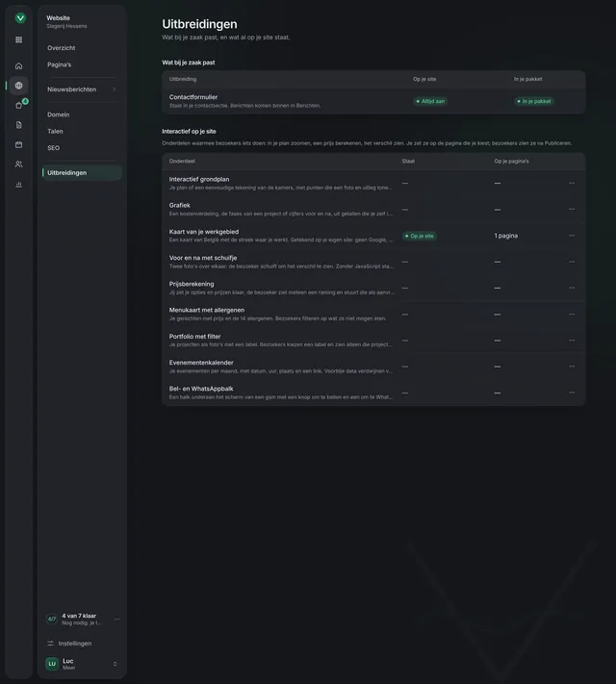This screenshot has width=616, height=684.
Task: Open the apps grid icon
Action: [x=19, y=39]
